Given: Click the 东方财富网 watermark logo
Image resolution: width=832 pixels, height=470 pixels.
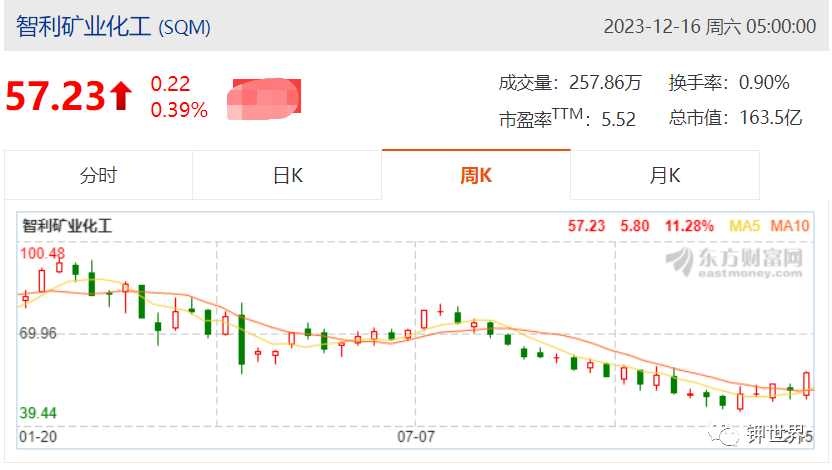Looking at the screenshot, I should [x=734, y=263].
